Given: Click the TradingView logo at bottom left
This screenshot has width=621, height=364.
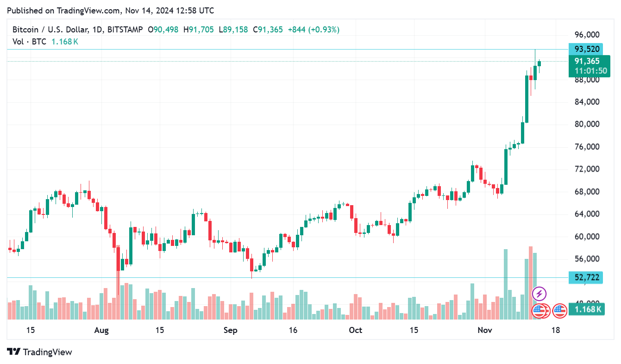Looking at the screenshot, I should click(x=14, y=352).
